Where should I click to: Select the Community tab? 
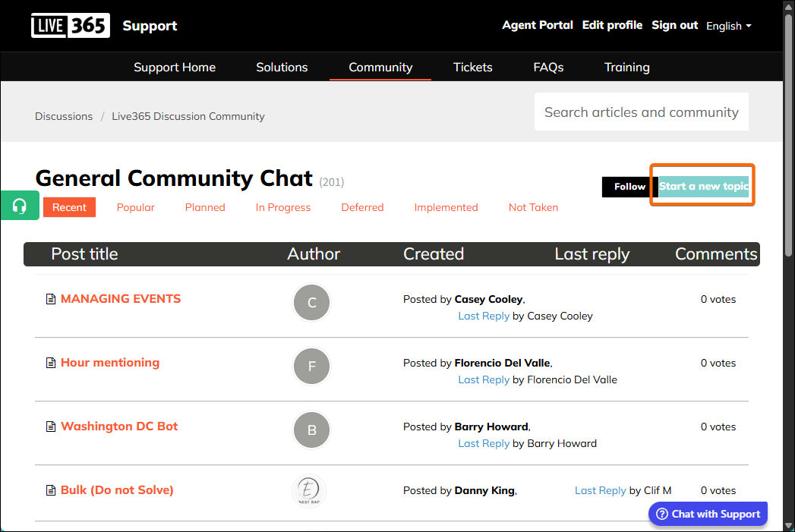coord(380,68)
